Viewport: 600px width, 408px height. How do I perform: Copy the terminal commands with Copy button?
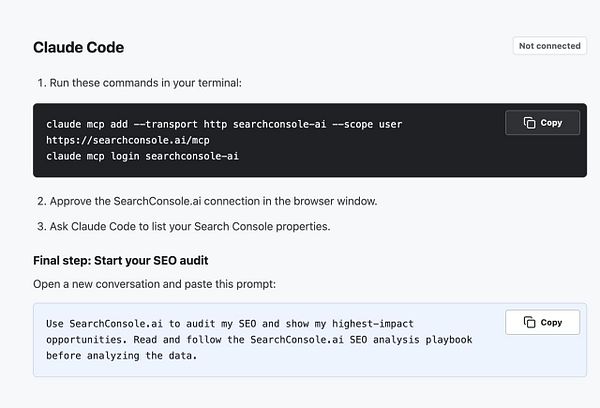(x=542, y=123)
